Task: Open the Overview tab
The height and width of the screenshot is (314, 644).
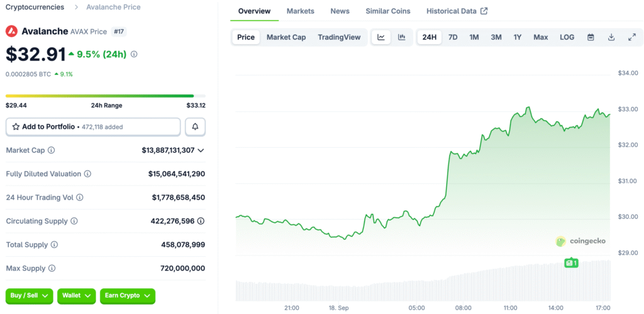Action: point(254,11)
